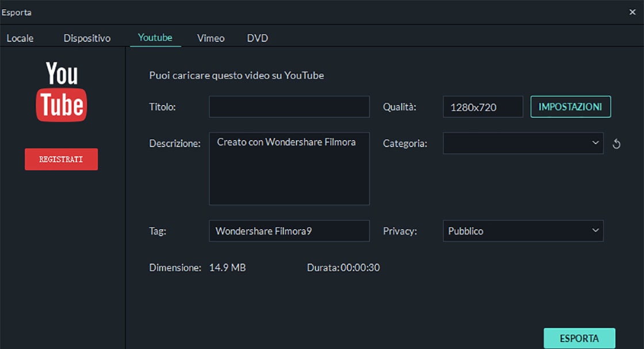Click the 'Titolo:' label

pos(162,107)
